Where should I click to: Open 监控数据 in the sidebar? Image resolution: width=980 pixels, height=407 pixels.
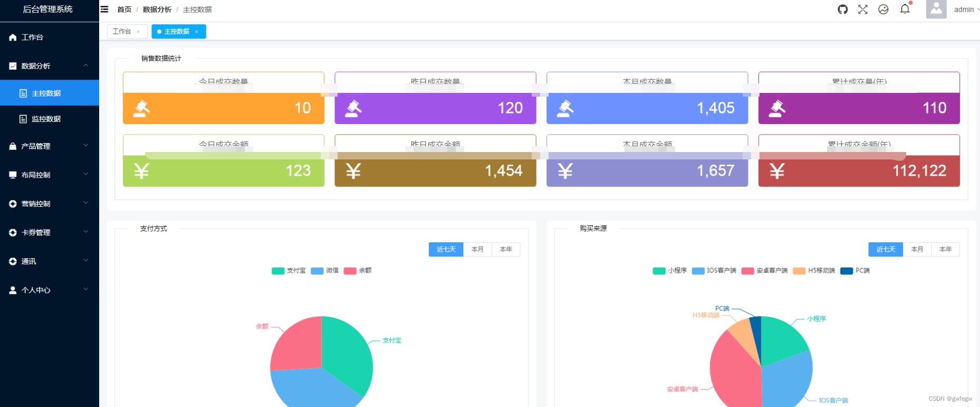(x=50, y=119)
